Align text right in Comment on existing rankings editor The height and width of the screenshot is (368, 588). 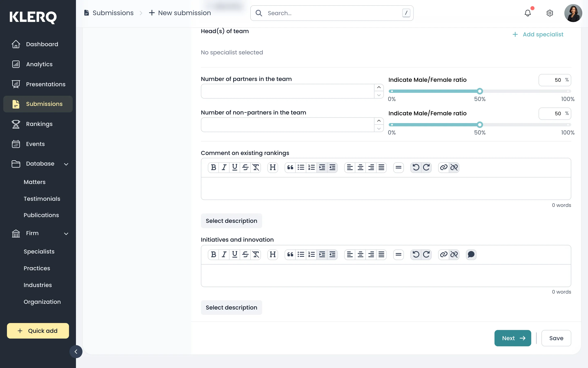(x=371, y=167)
